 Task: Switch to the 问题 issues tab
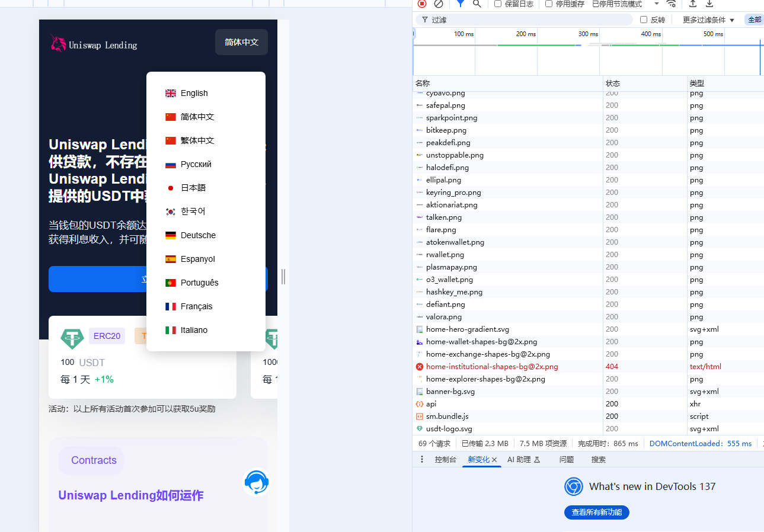tap(567, 460)
